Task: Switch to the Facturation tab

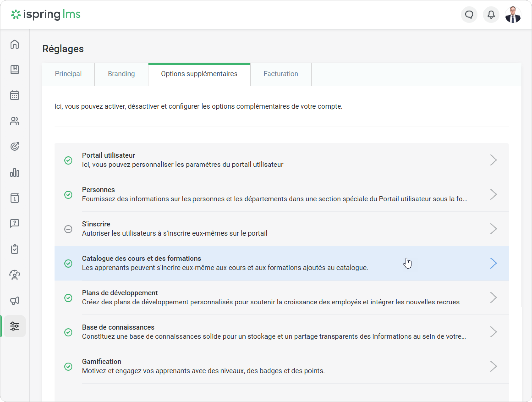Action: click(x=281, y=74)
